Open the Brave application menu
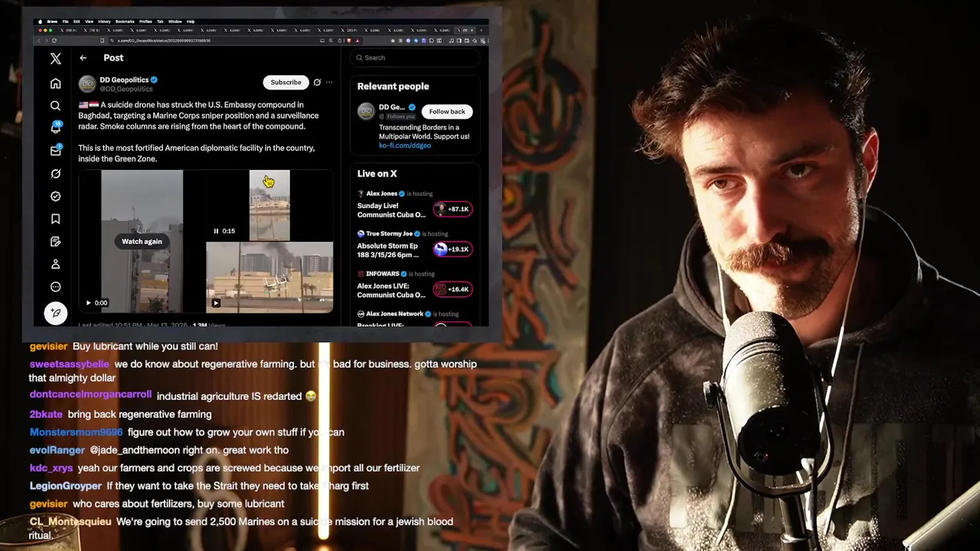 pos(52,21)
